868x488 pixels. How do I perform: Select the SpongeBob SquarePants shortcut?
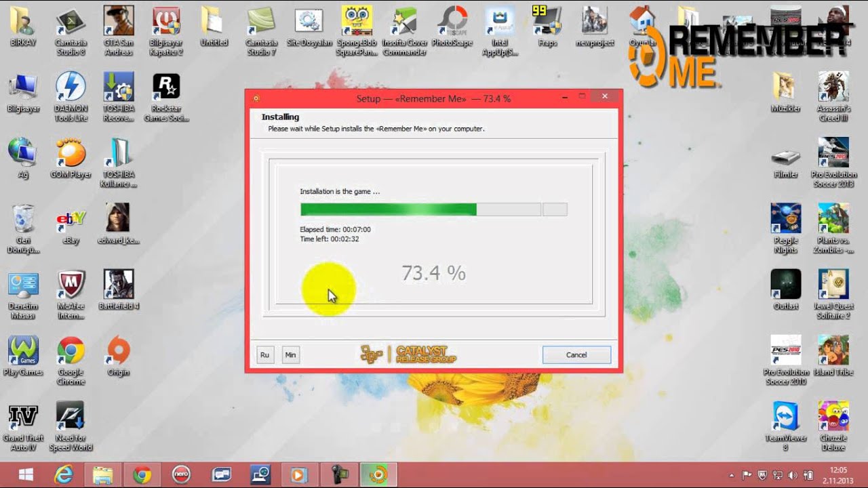pyautogui.click(x=357, y=31)
